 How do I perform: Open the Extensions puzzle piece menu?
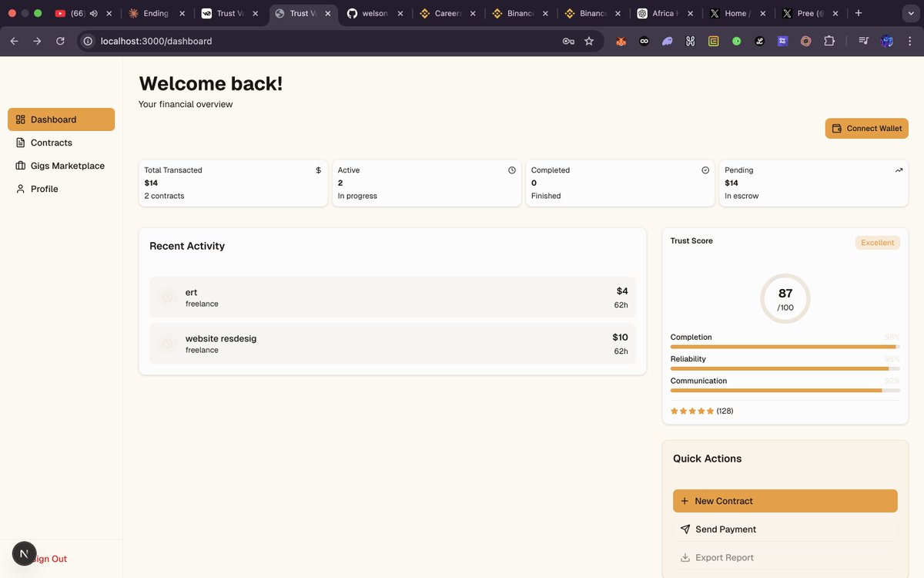coord(829,42)
